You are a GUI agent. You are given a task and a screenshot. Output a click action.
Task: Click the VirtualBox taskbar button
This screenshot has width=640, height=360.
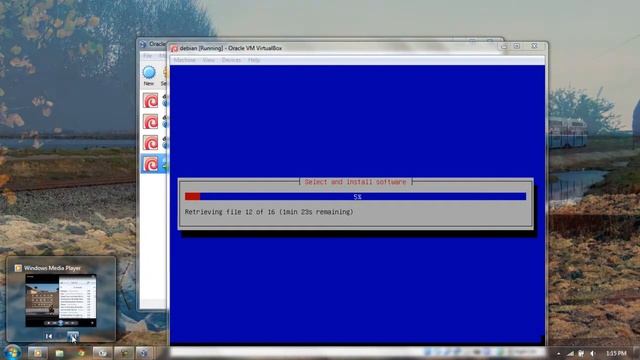144,353
